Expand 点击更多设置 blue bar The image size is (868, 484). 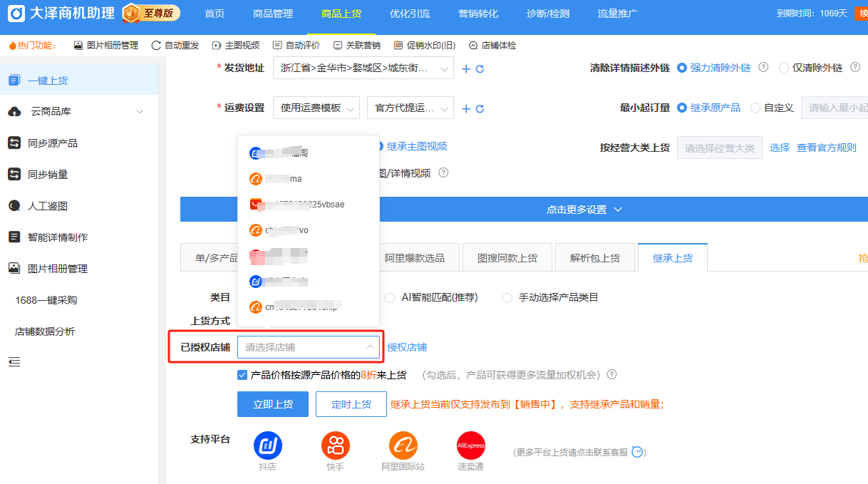(523, 210)
